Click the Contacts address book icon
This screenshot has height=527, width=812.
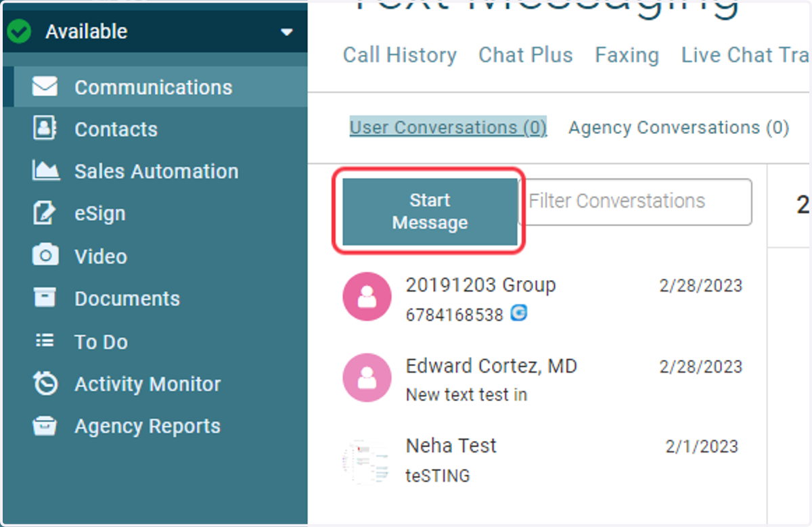point(45,129)
